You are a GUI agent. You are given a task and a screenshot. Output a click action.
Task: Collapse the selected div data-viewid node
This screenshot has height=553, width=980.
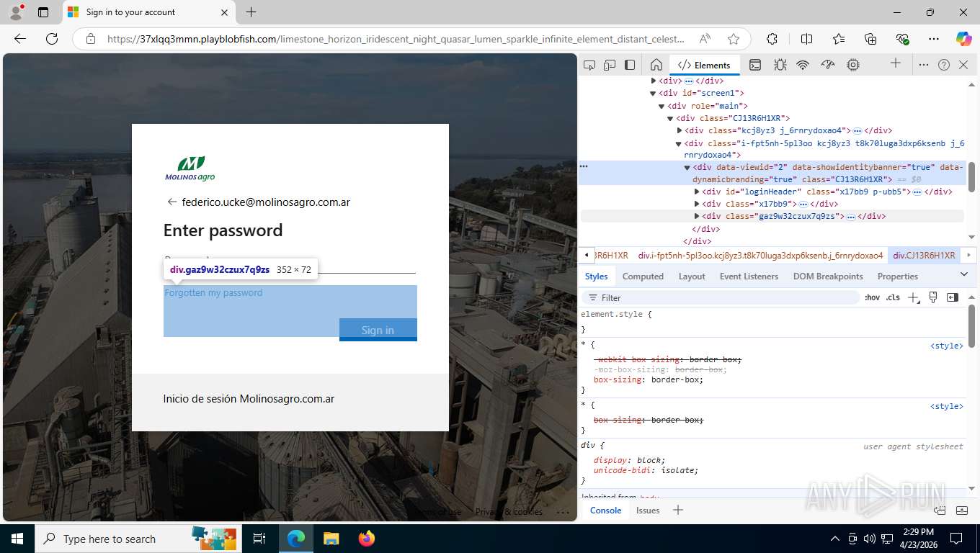pos(687,167)
